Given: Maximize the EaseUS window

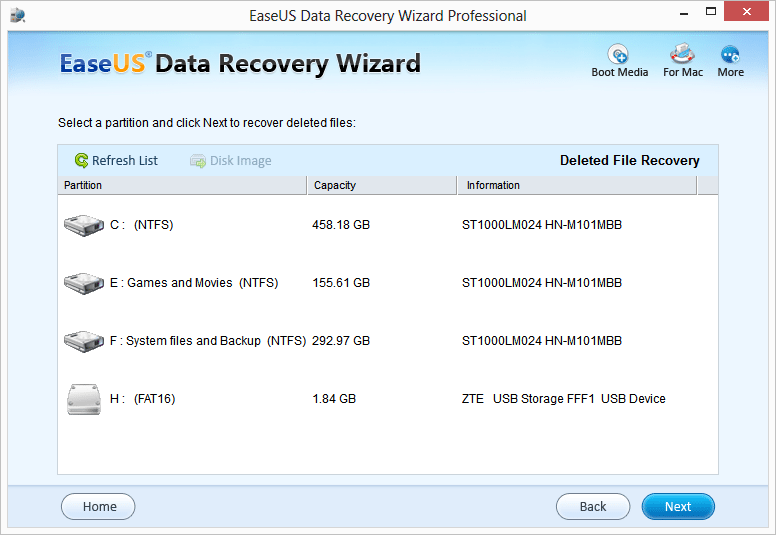Looking at the screenshot, I should click(x=711, y=12).
